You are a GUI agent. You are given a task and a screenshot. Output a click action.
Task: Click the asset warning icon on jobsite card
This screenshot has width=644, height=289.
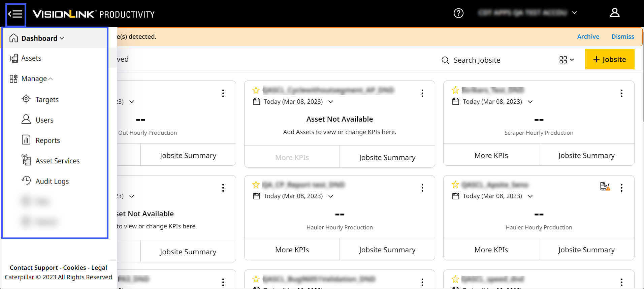coord(605,186)
